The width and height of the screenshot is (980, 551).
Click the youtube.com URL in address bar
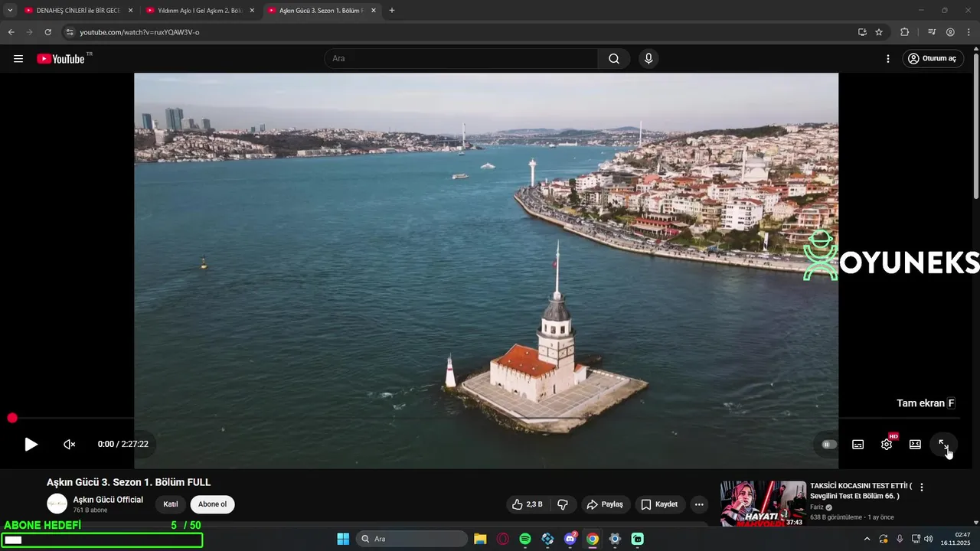point(139,32)
